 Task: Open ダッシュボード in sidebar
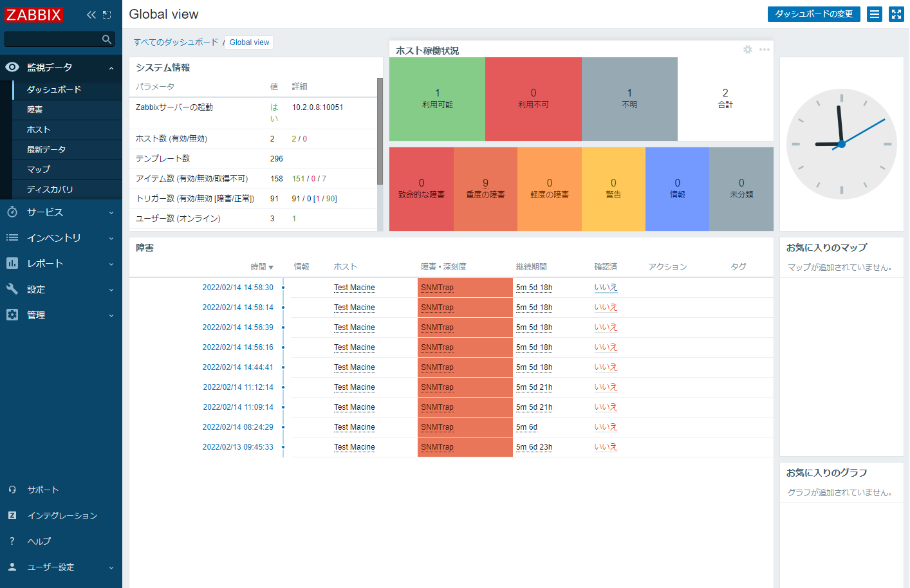(x=67, y=89)
